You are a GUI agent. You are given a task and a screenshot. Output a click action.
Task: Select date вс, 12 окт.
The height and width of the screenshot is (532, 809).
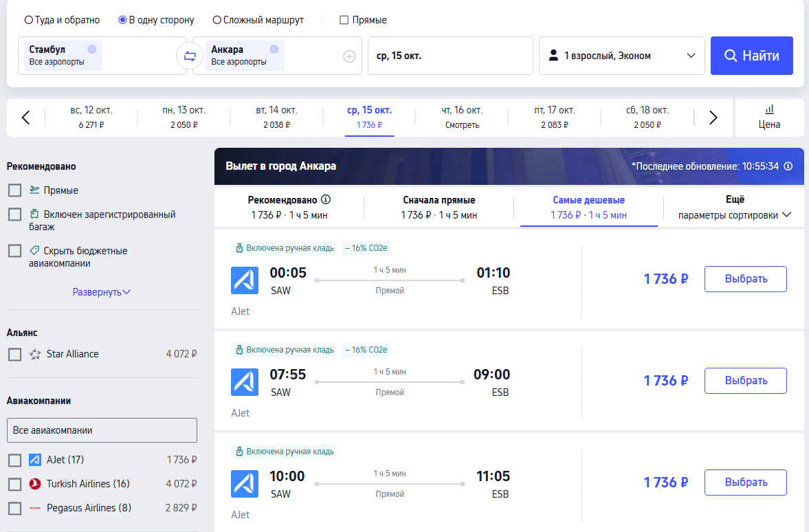pyautogui.click(x=91, y=117)
